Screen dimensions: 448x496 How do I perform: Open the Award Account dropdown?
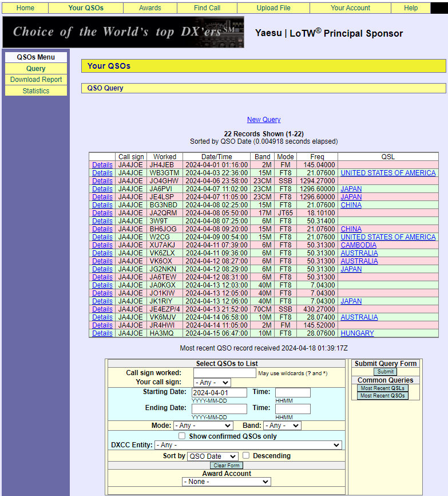click(227, 482)
